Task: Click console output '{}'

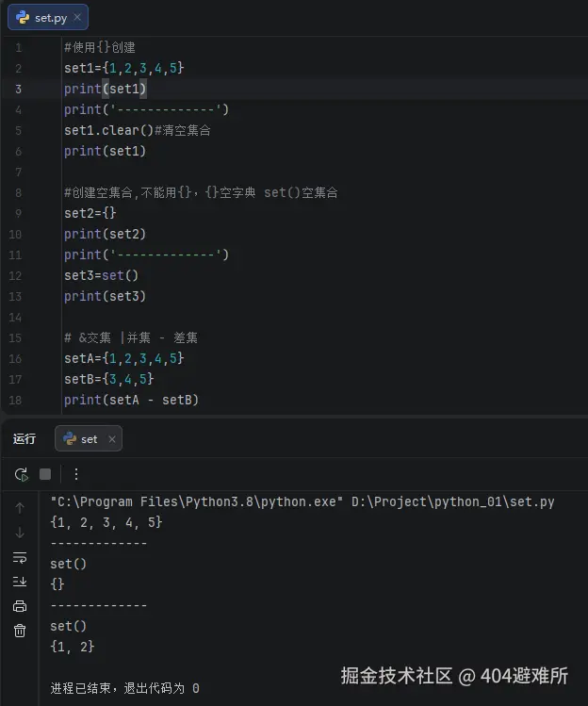Action: pyautogui.click(x=57, y=584)
